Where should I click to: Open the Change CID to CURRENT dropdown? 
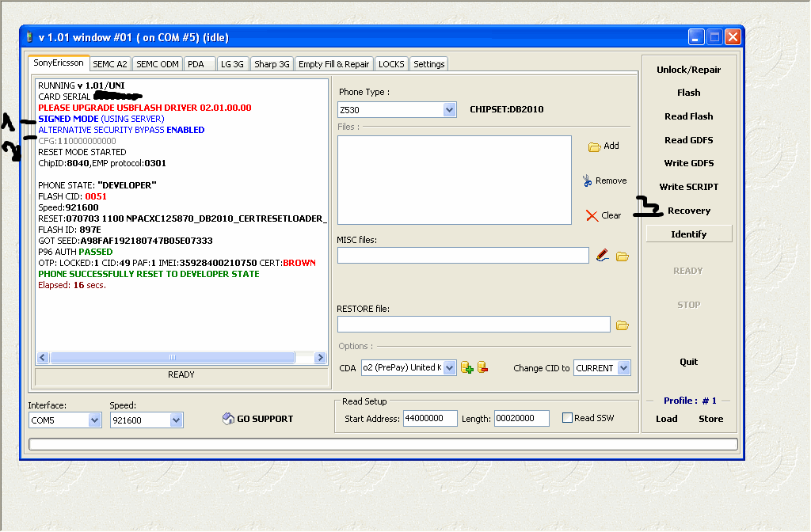(624, 368)
